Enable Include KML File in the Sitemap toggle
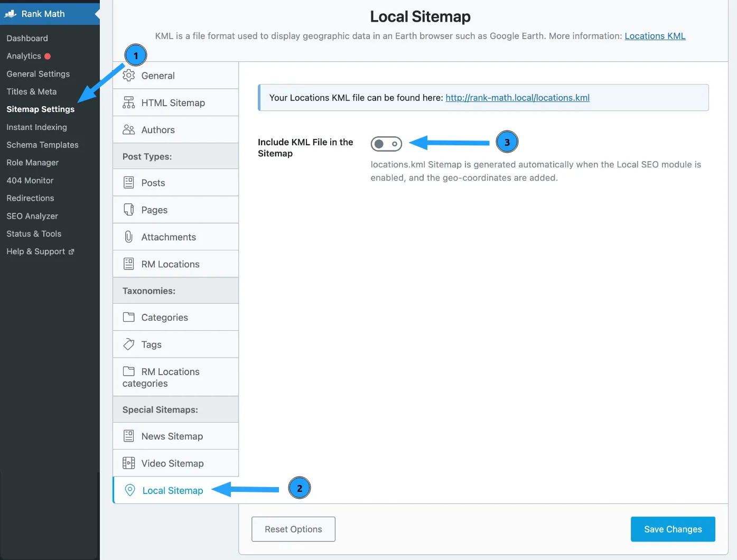Image resolution: width=737 pixels, height=560 pixels. (386, 144)
